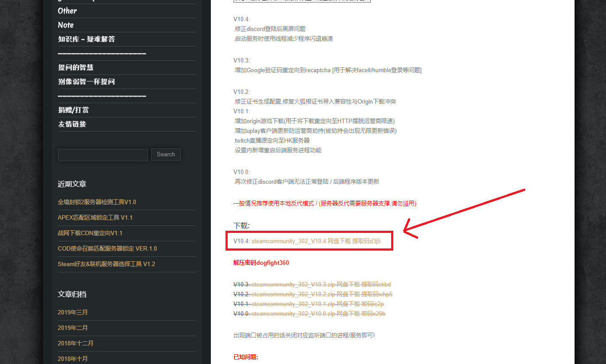Open 别像弱智一样提问 menu entry
Screen dimensions: 606x364
coord(86,81)
